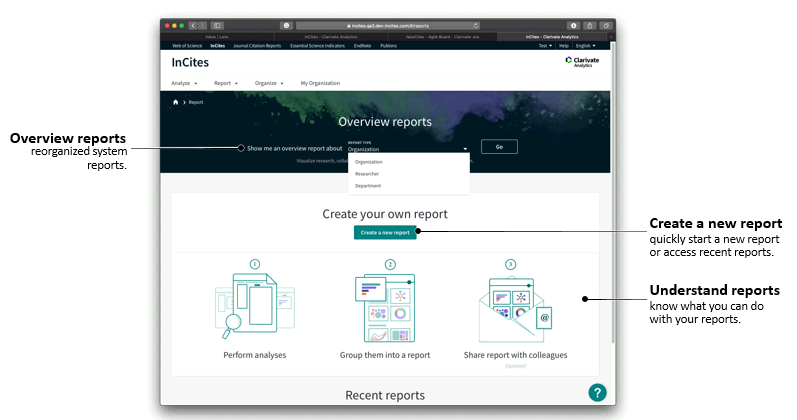Click the Safari back arrow button

(x=193, y=25)
